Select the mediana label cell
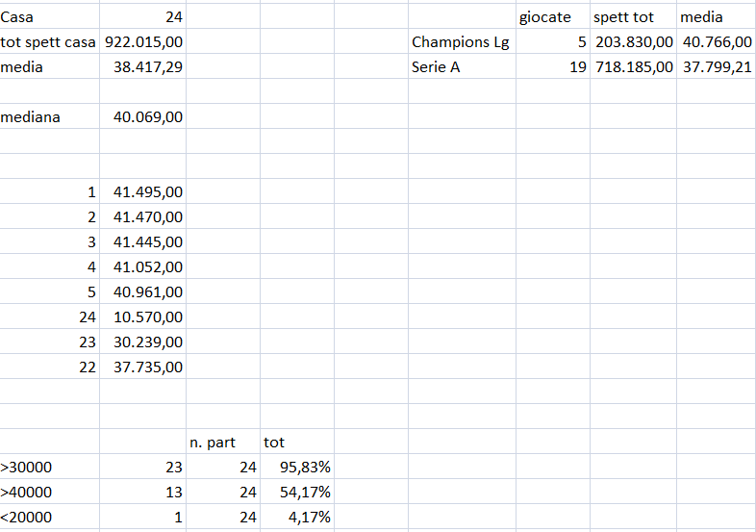The image size is (756, 532). [x=50, y=117]
